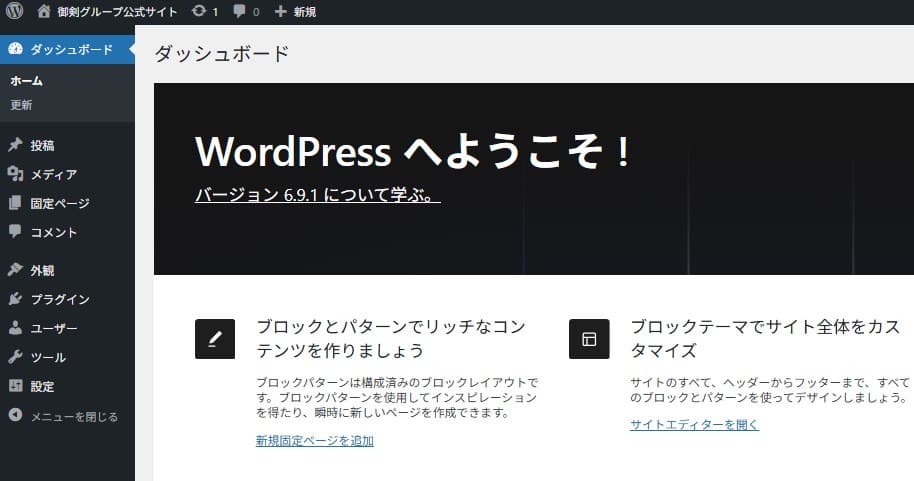Click the ツール wrench icon
The height and width of the screenshot is (481, 914).
pos(15,357)
